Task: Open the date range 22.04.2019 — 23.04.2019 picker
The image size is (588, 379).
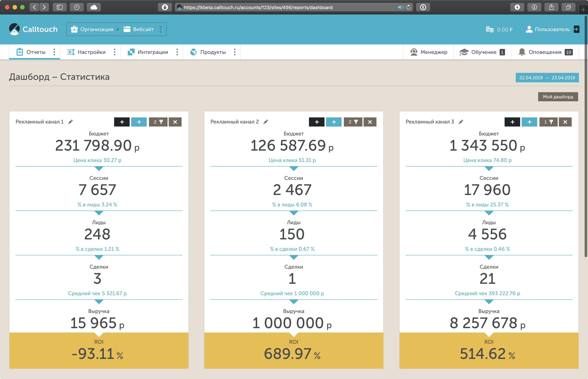Action: click(547, 78)
